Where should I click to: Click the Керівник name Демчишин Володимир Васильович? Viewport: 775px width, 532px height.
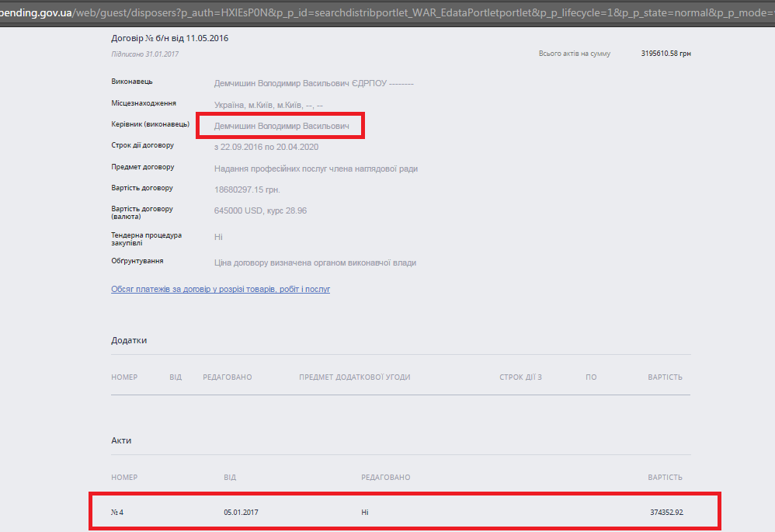281,126
